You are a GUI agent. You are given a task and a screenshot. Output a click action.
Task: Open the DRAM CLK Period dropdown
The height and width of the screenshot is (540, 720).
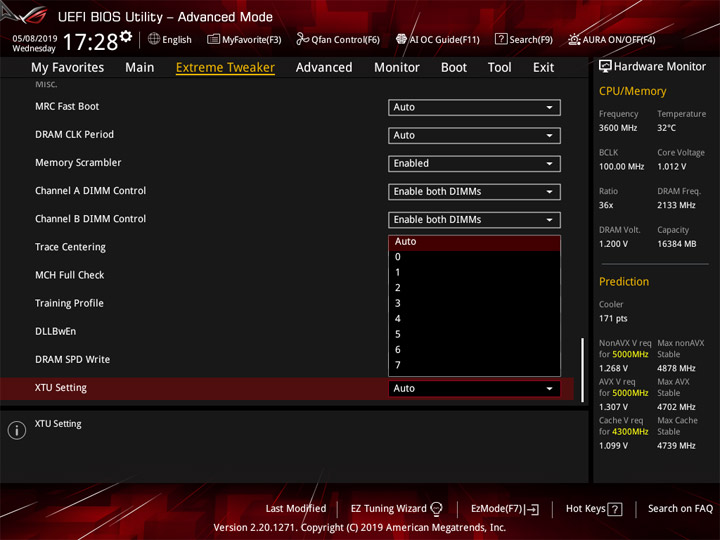pyautogui.click(x=474, y=135)
